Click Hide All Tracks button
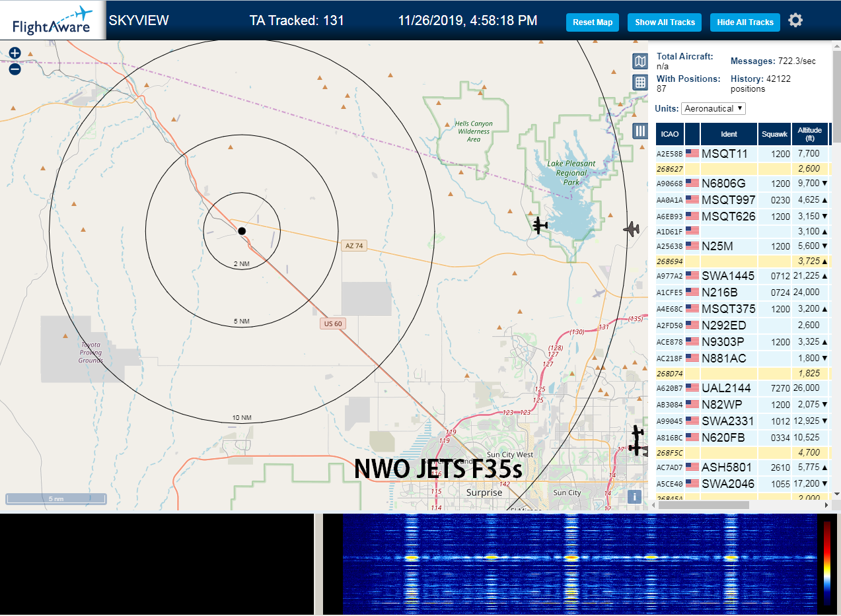The image size is (841, 616). (745, 22)
